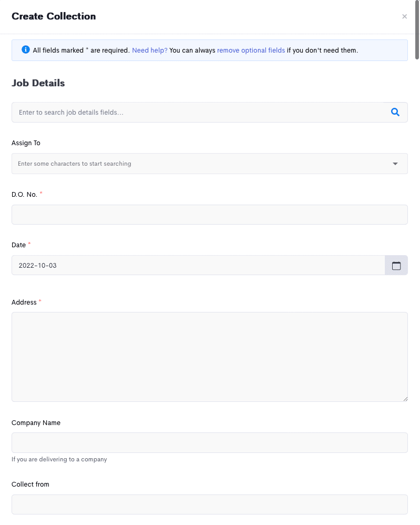Grab the Address textarea resize handle
The image size is (420, 525).
[405, 399]
